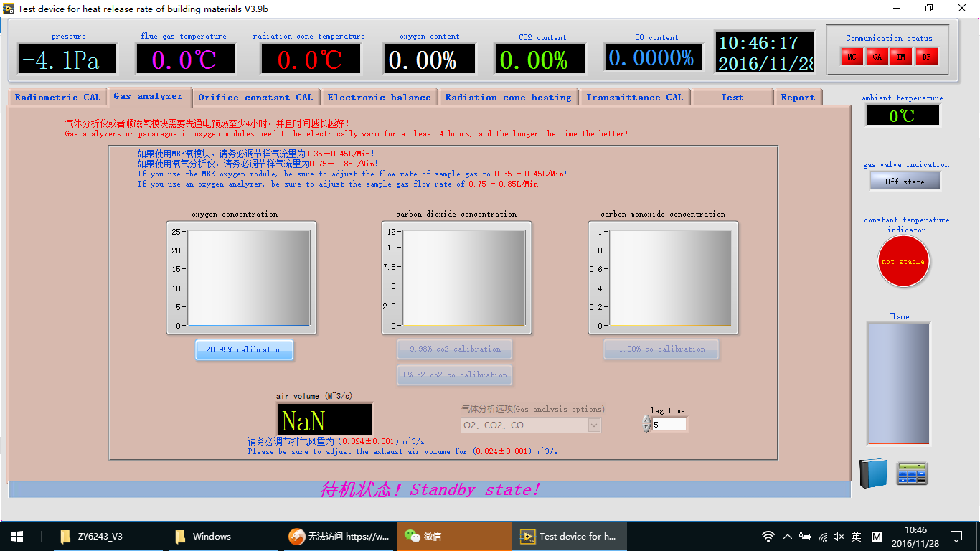Click the GA communication status indicator
This screenshot has height=551, width=980.
[x=877, y=57]
